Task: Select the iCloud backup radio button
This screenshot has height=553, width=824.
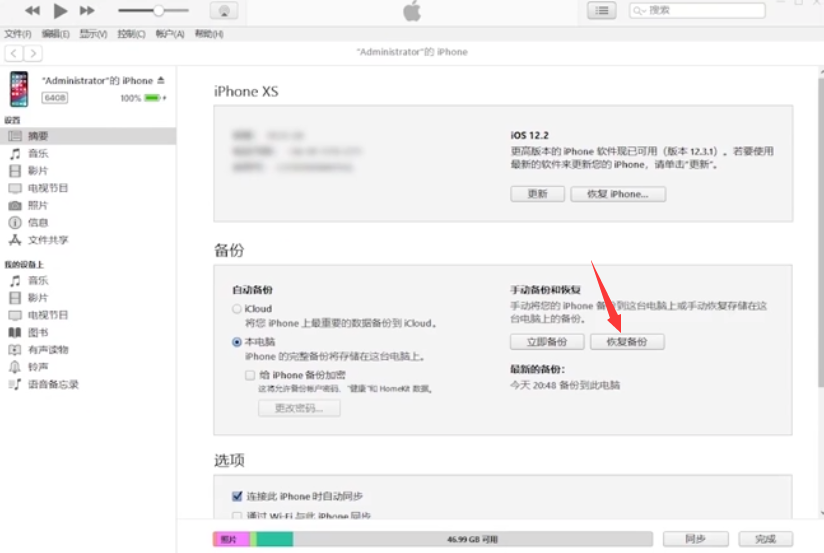Action: [237, 309]
